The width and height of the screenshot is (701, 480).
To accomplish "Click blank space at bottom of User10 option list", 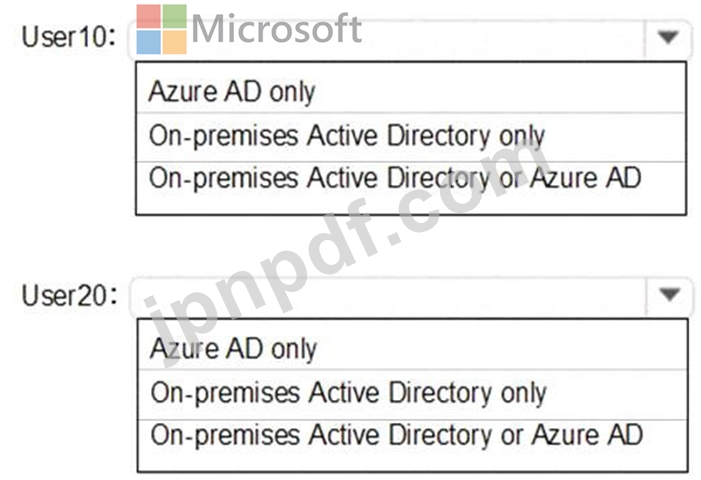I will tap(410, 205).
